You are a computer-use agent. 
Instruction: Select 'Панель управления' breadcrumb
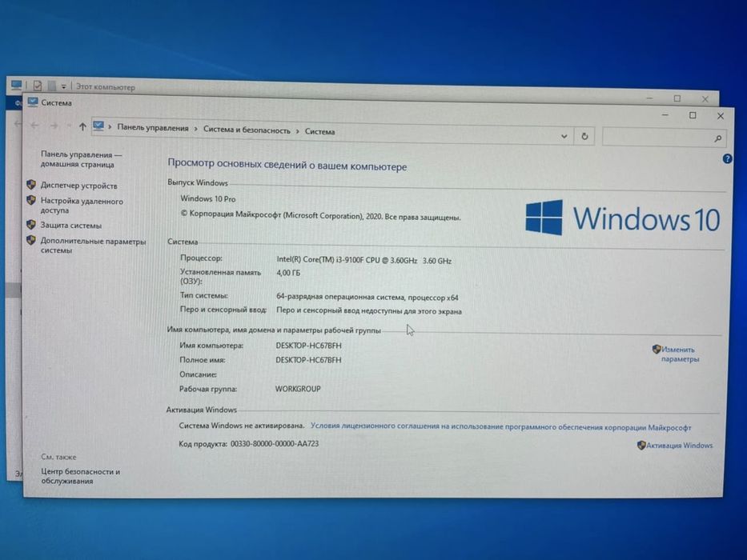click(153, 128)
